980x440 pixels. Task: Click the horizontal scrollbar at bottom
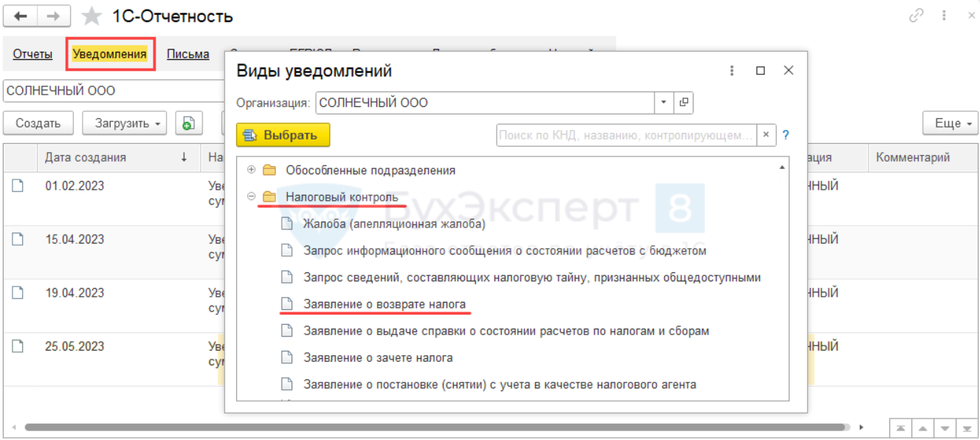(x=435, y=427)
